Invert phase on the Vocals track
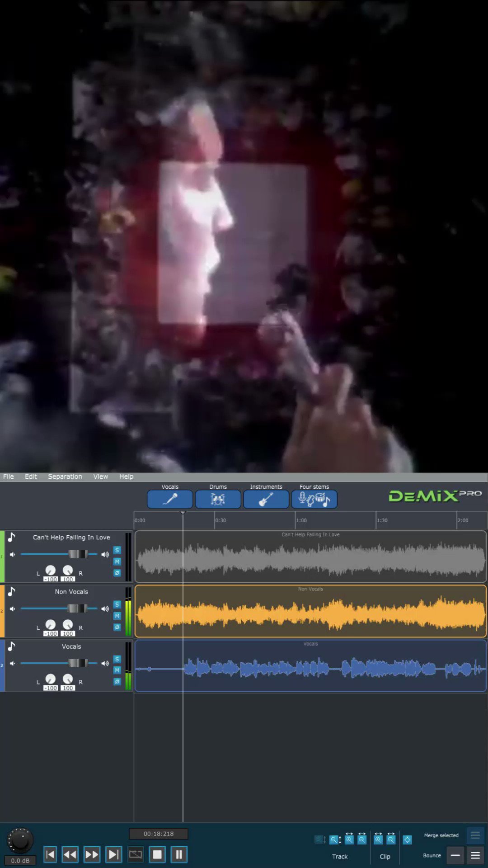The image size is (488, 868). pos(117,681)
